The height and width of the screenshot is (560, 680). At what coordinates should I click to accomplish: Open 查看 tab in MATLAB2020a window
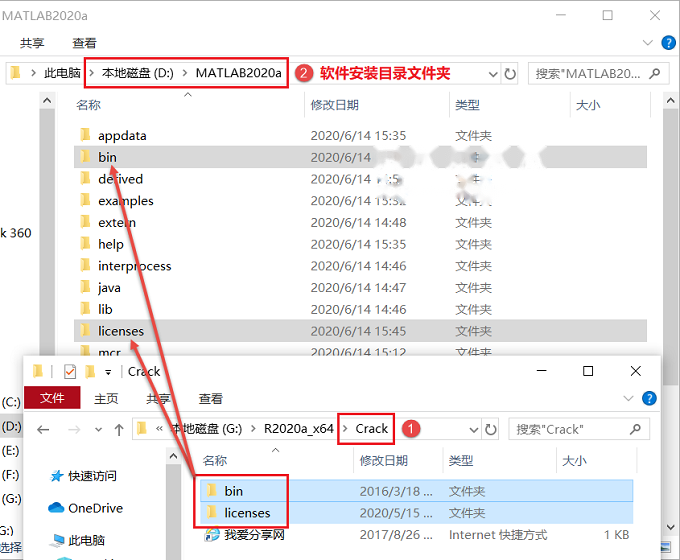pyautogui.click(x=84, y=43)
